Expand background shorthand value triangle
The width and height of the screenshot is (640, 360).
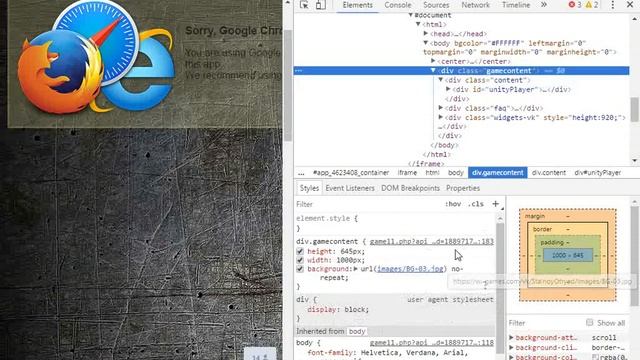click(356, 269)
